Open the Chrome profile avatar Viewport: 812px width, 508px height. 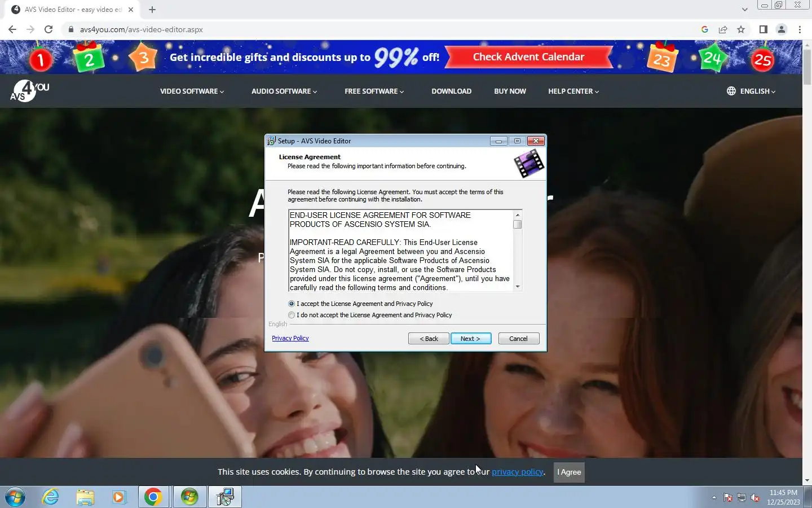click(x=782, y=29)
